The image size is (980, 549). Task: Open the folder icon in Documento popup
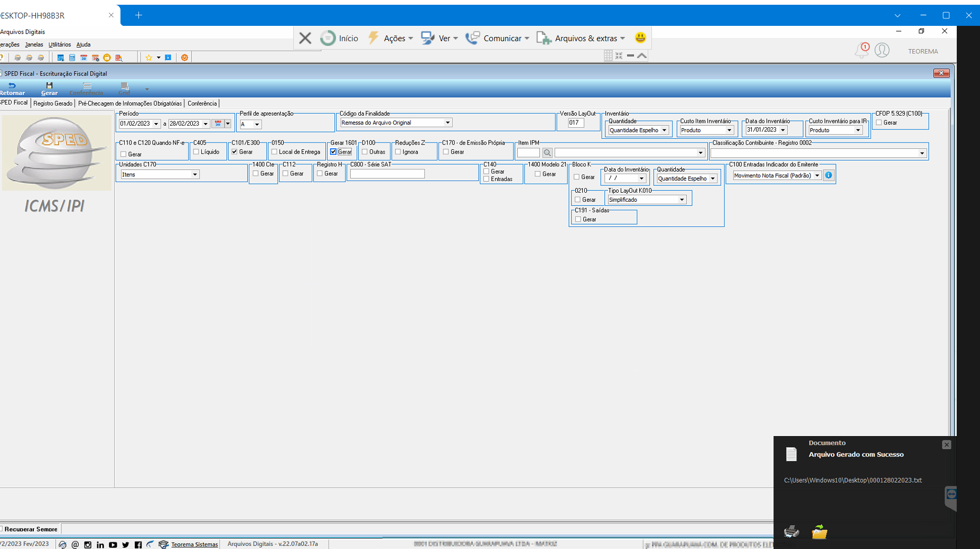pyautogui.click(x=819, y=531)
